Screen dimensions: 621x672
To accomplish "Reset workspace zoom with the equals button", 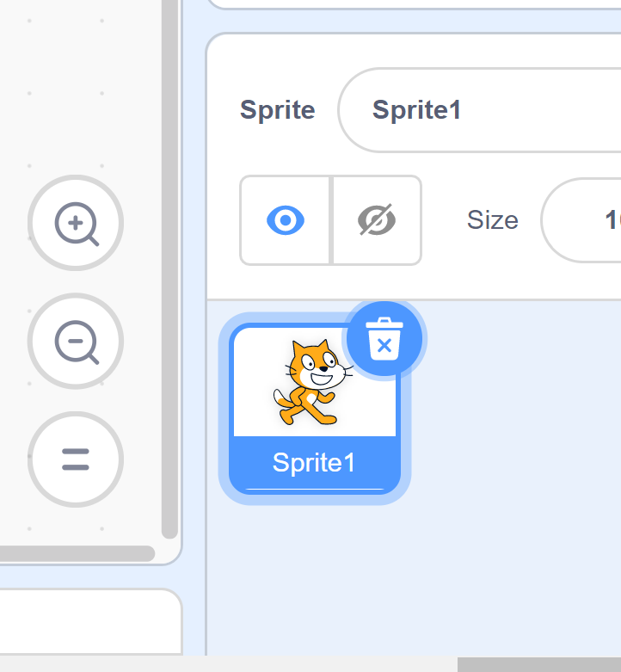I will tap(76, 459).
